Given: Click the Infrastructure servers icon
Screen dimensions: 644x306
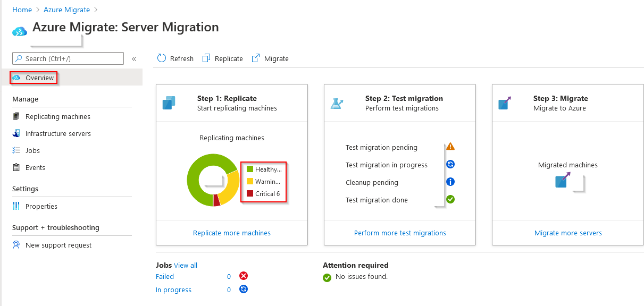Looking at the screenshot, I should pos(16,133).
